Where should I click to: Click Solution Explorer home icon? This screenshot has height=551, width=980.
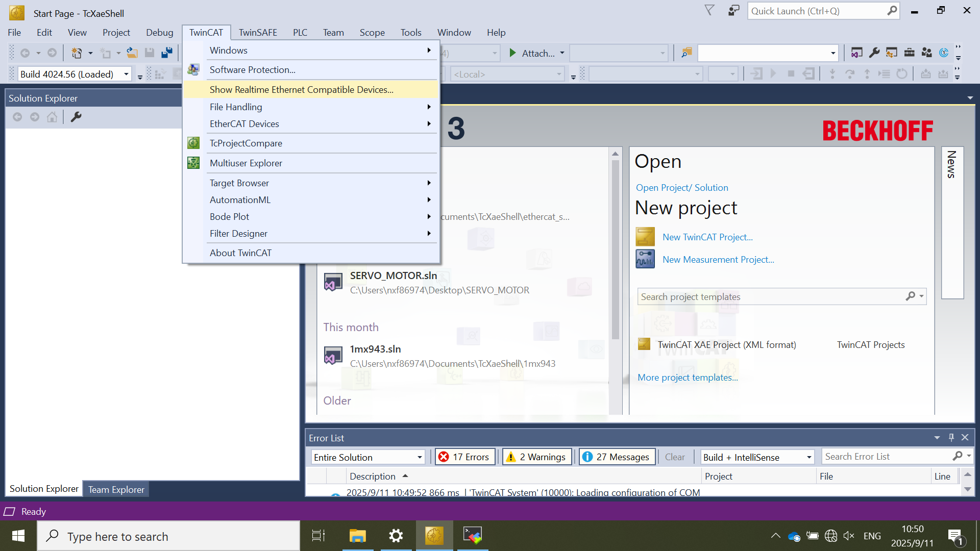[x=52, y=117]
